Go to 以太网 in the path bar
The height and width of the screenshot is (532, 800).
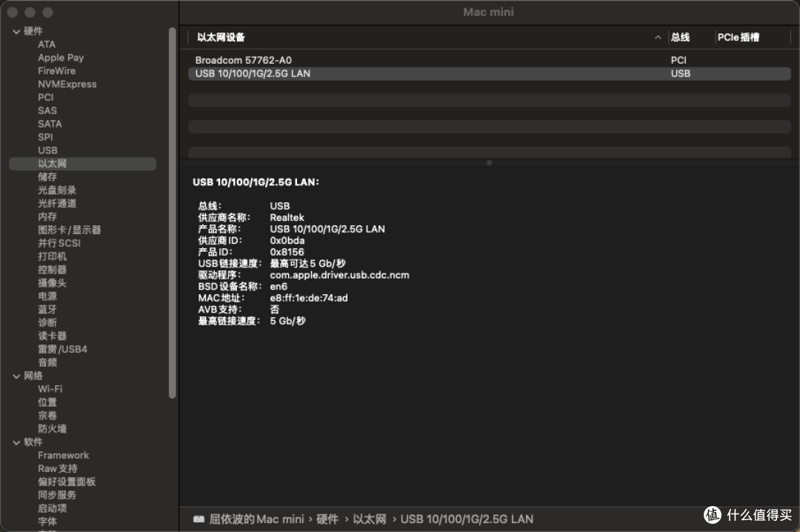click(370, 519)
